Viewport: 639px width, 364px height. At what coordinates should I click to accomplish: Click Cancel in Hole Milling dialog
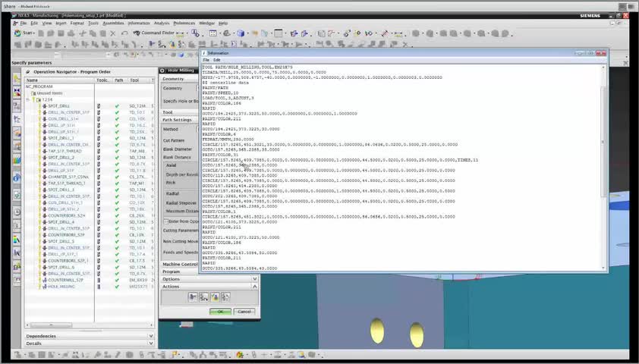point(244,312)
